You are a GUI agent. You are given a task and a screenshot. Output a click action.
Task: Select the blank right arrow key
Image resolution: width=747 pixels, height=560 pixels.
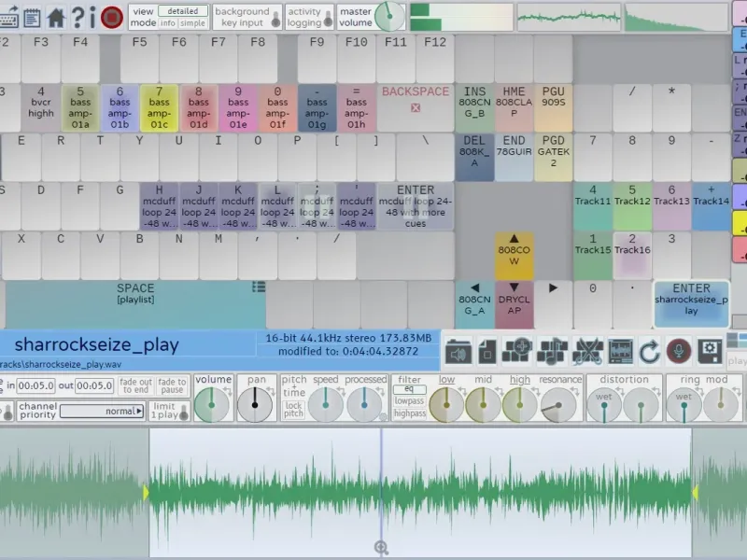(x=553, y=304)
